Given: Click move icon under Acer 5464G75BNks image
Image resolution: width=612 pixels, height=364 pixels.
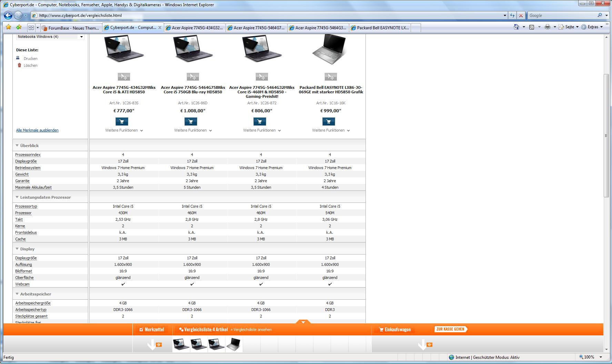Looking at the screenshot, I should pyautogui.click(x=193, y=76).
